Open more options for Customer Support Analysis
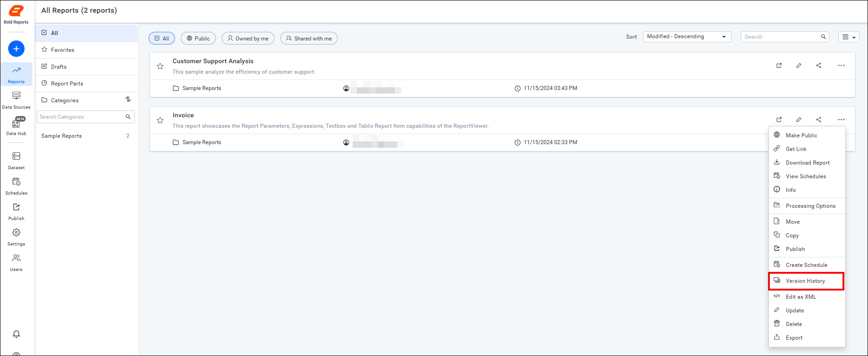The width and height of the screenshot is (868, 356). point(841,65)
